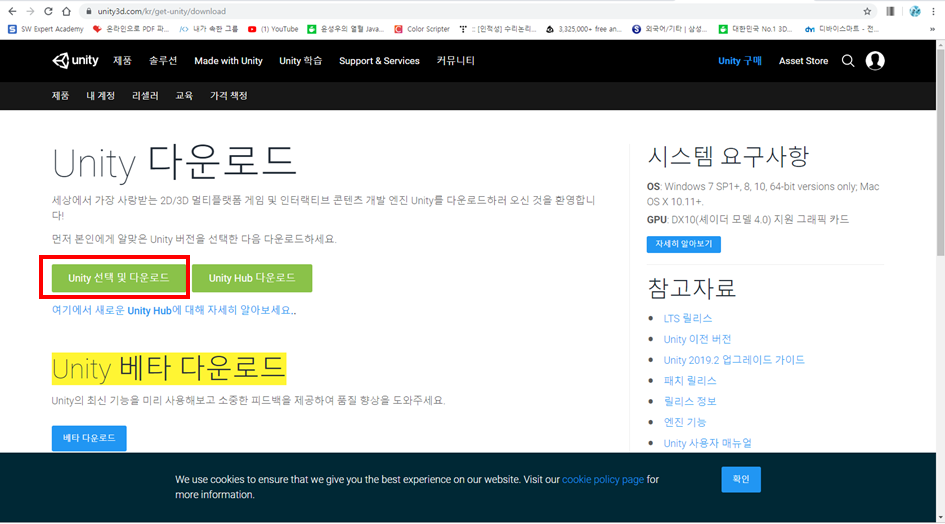The image size is (945, 524).
Task: Open the 대한민국 No.1 3D bookmark
Action: click(755, 28)
